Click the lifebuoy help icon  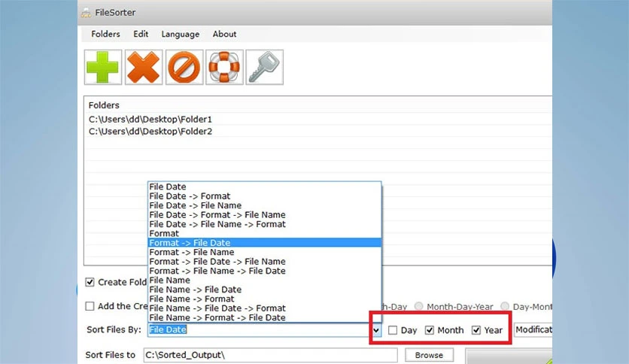pos(224,68)
